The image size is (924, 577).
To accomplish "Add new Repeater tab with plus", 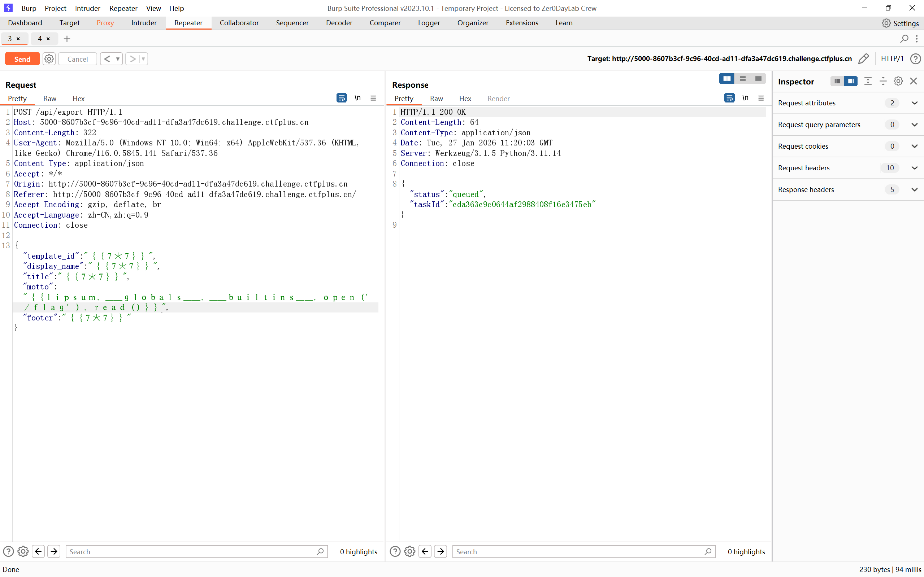I will point(67,39).
